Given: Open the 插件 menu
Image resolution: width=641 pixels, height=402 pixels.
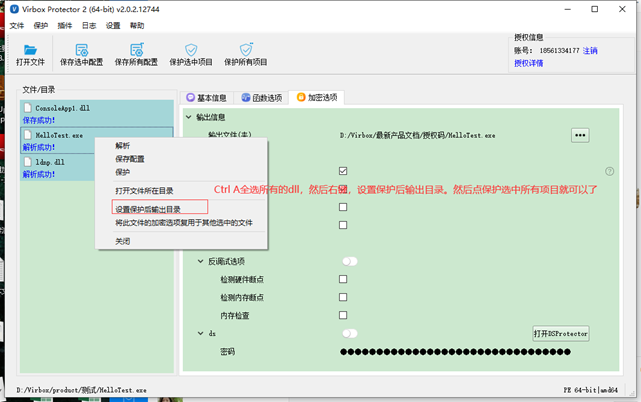Looking at the screenshot, I should 65,26.
